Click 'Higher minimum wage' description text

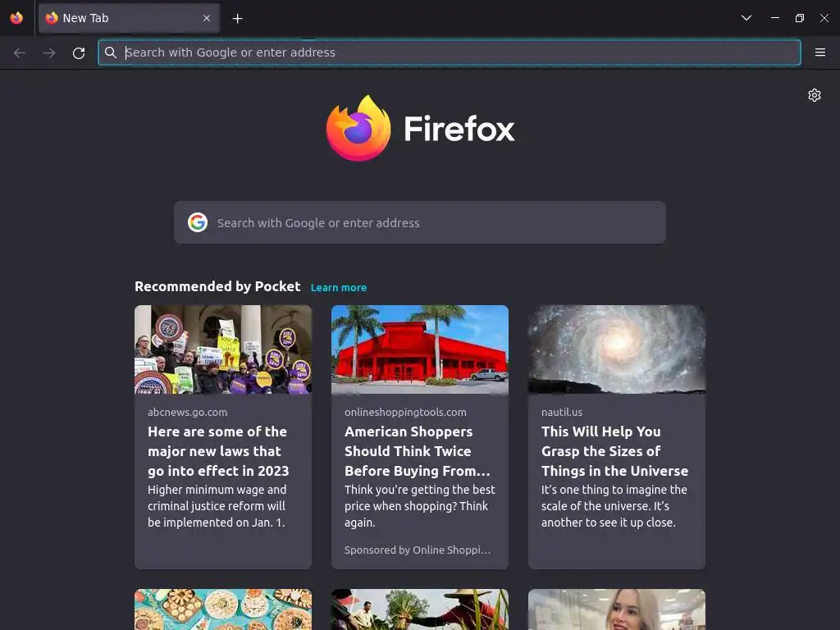click(217, 505)
